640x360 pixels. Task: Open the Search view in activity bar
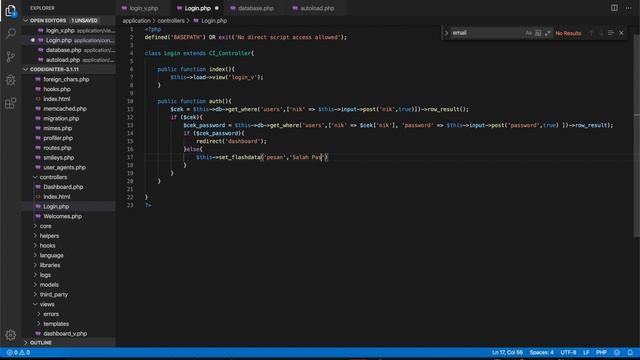pyautogui.click(x=11, y=33)
